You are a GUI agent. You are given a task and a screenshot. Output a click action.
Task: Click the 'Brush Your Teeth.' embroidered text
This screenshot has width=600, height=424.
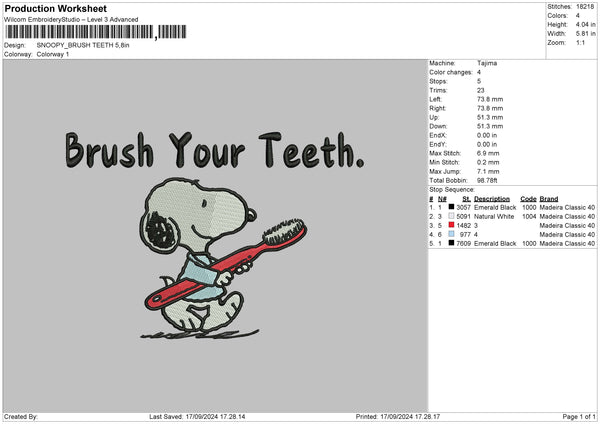pyautogui.click(x=214, y=150)
